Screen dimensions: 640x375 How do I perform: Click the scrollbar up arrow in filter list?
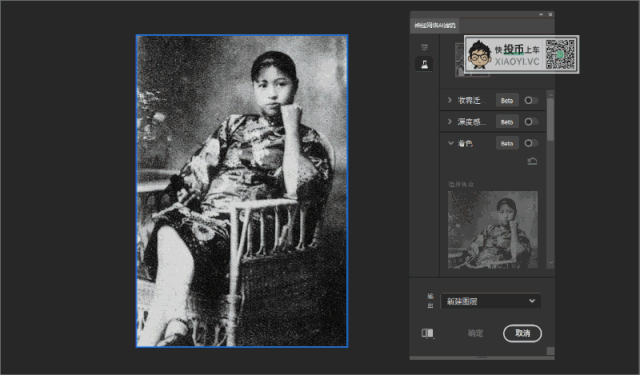coord(551,94)
